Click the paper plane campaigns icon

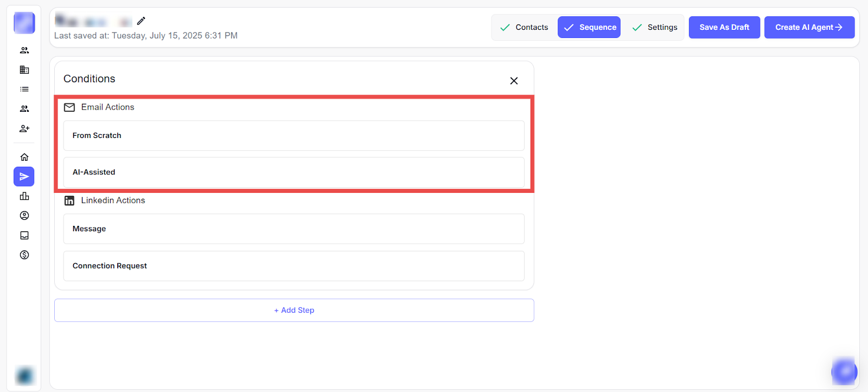coord(24,176)
